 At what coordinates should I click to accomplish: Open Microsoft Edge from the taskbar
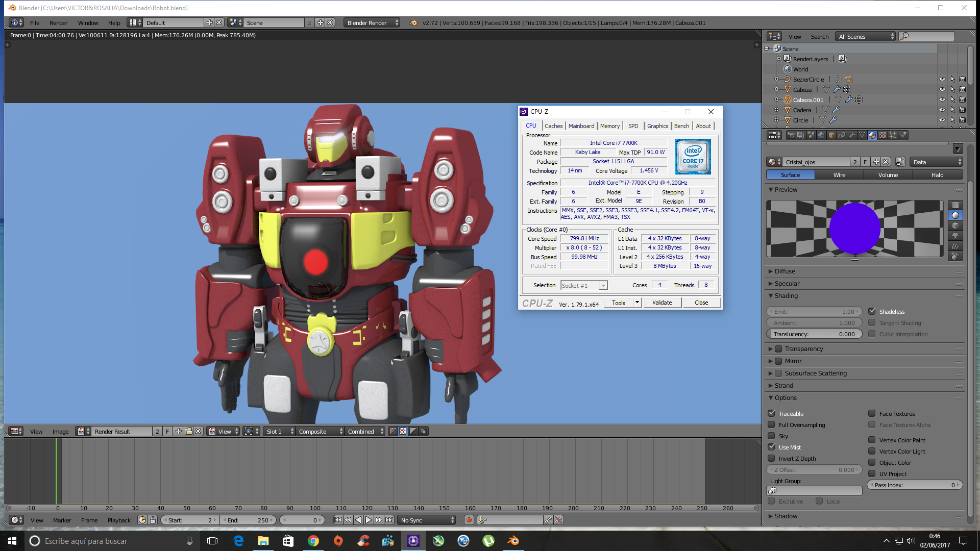pyautogui.click(x=238, y=541)
